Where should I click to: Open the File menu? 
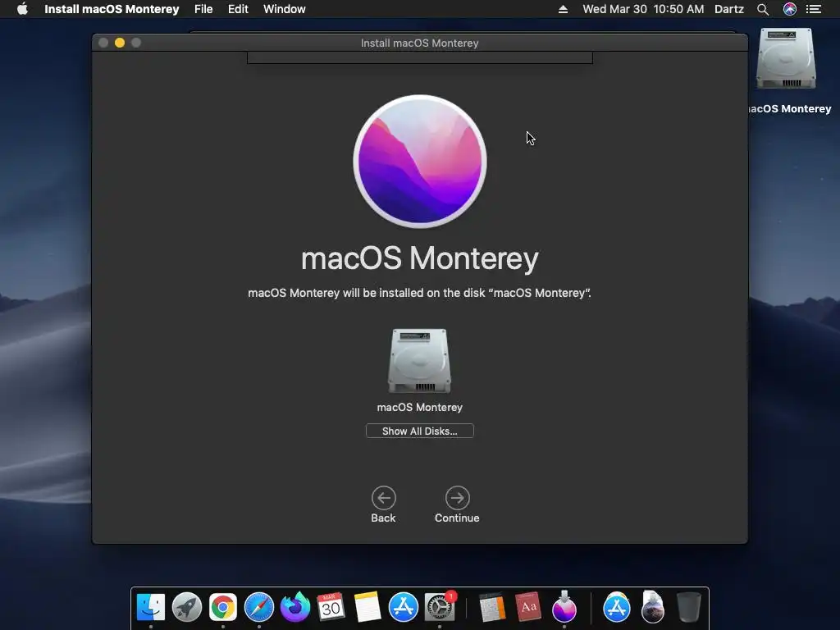(x=203, y=9)
